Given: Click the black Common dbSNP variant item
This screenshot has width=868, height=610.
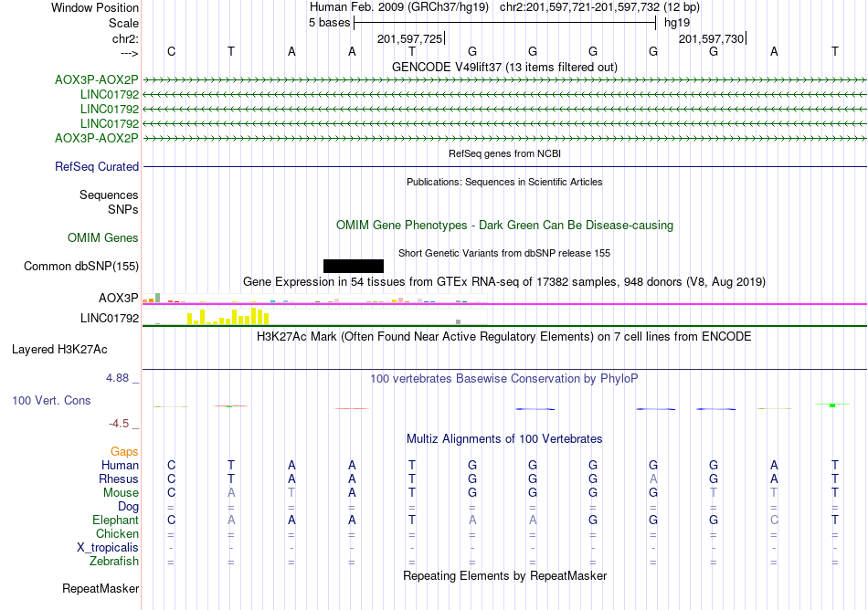Looking at the screenshot, I should pos(354,266).
